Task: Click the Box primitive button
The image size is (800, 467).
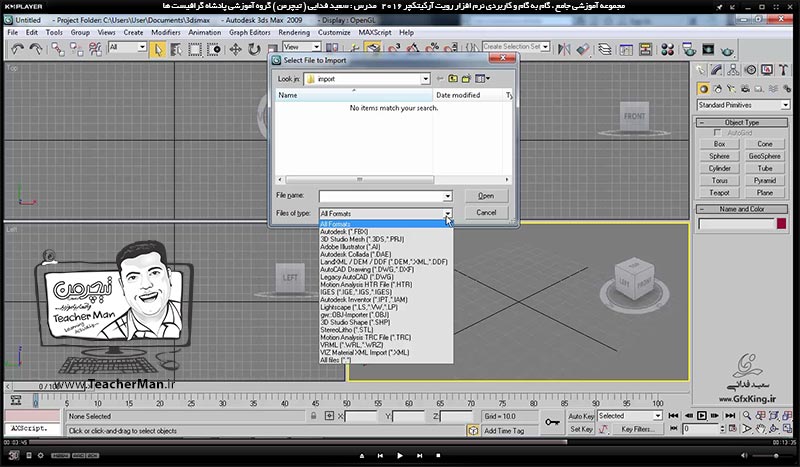Action: click(x=719, y=144)
